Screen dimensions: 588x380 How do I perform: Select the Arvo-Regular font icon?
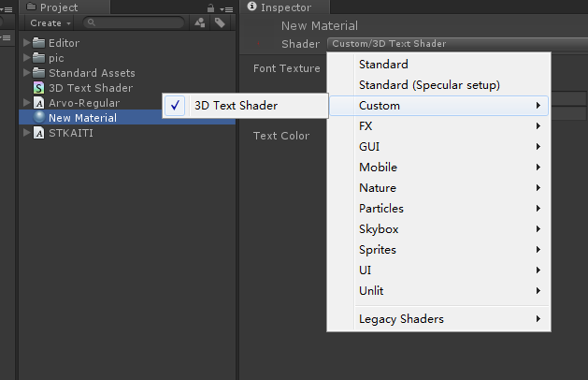click(39, 103)
